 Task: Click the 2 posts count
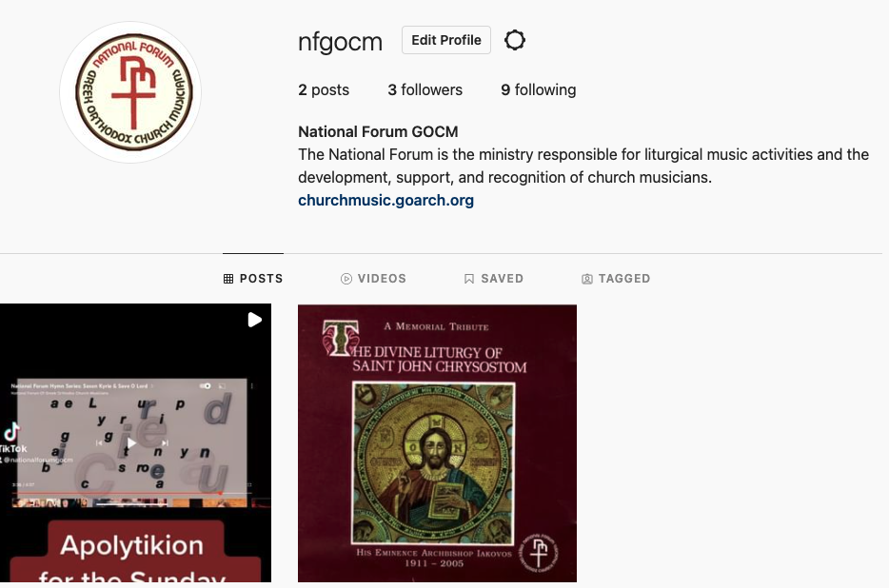click(324, 89)
